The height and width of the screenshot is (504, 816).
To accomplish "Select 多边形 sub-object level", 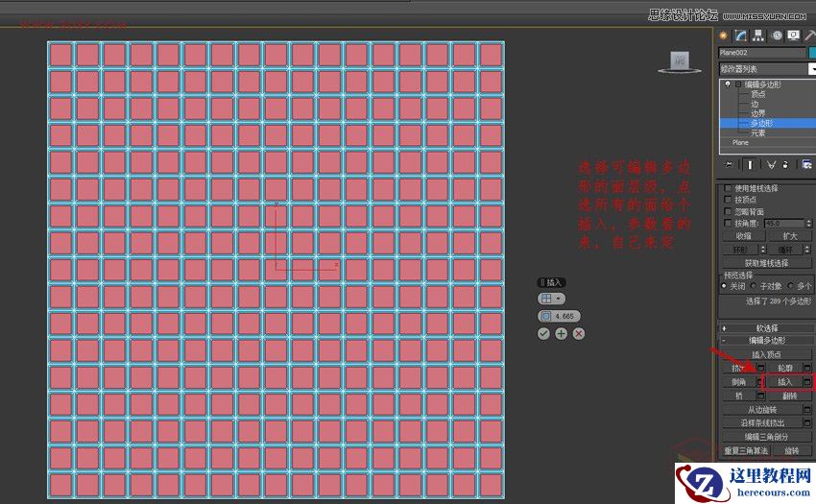I will tap(762, 123).
